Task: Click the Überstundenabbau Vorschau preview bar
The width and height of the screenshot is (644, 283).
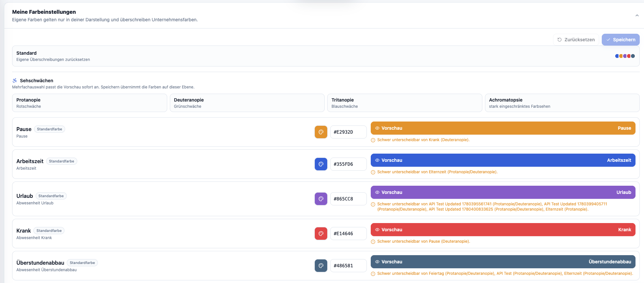Action: [x=503, y=262]
